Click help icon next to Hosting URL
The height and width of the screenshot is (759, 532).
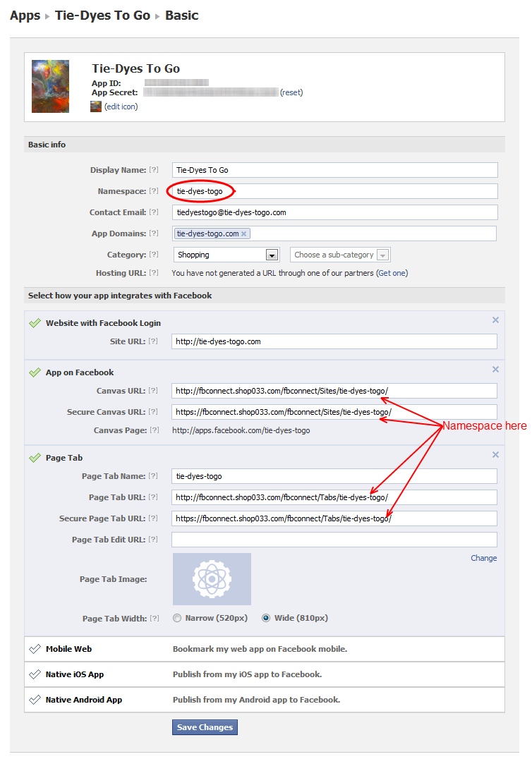point(154,273)
